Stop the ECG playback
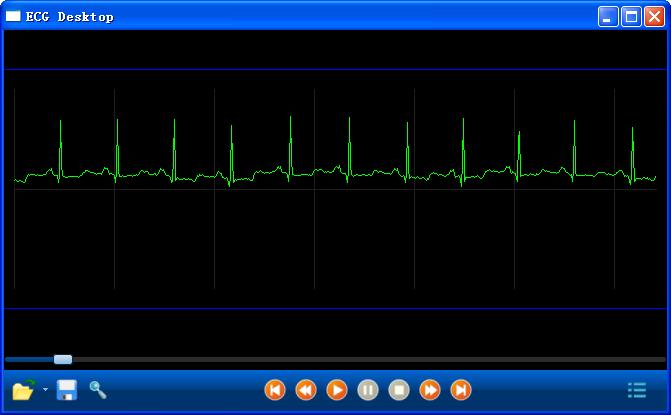671x415 pixels. (x=399, y=390)
